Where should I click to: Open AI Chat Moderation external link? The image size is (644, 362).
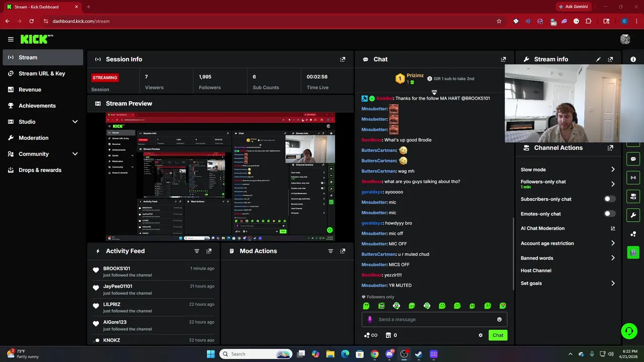click(613, 228)
